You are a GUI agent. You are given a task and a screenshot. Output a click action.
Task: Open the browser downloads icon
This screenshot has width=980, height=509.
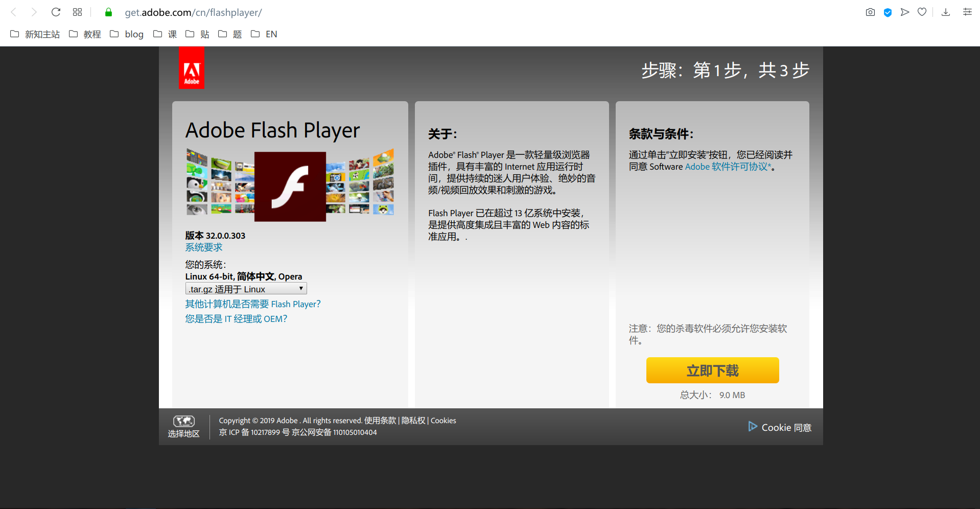[946, 12]
